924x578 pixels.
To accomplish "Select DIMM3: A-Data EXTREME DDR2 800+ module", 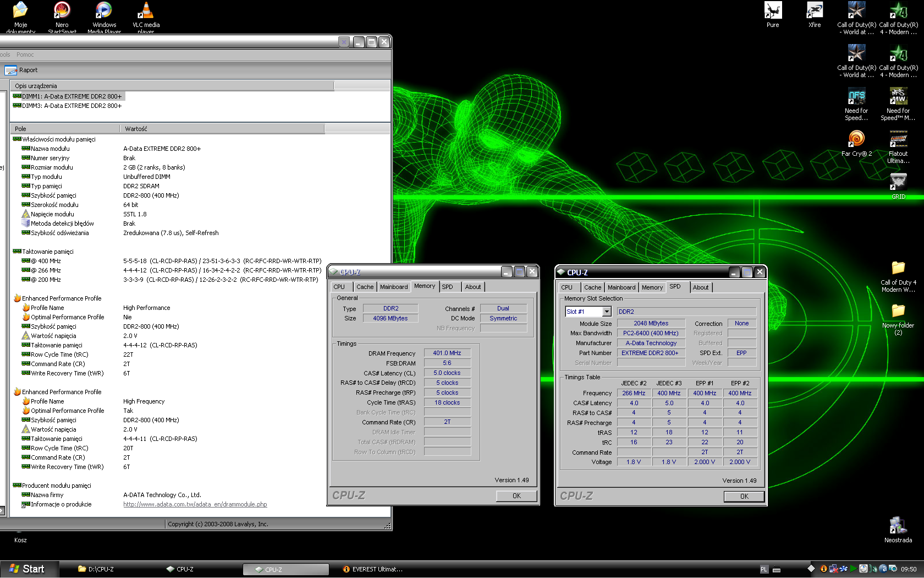I will pos(67,106).
